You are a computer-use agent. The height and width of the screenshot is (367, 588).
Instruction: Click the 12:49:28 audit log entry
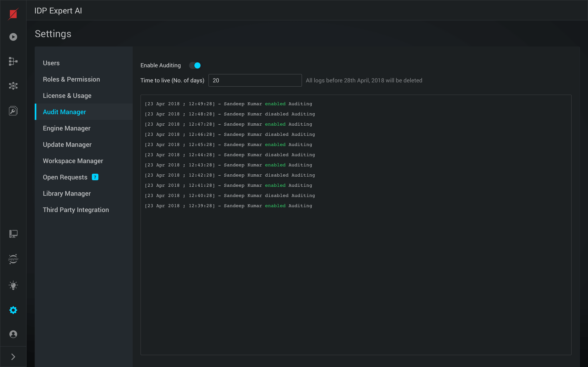(228, 104)
